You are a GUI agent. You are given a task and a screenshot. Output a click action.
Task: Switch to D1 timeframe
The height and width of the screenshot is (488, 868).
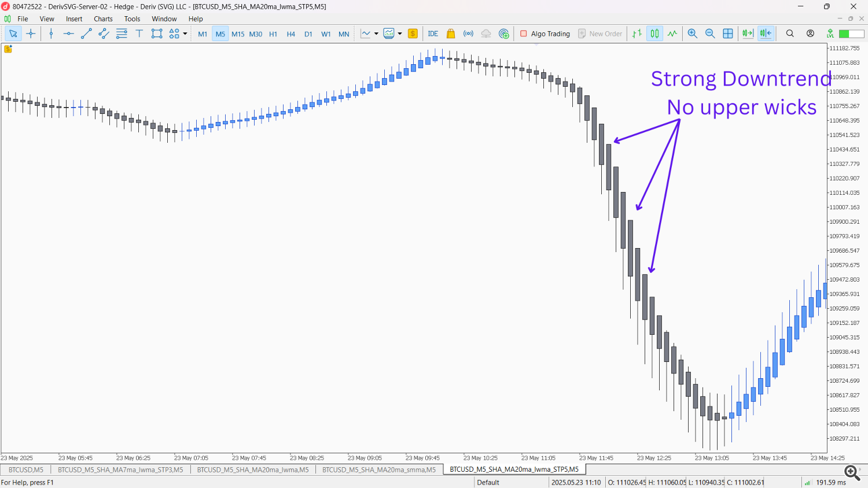tap(308, 34)
